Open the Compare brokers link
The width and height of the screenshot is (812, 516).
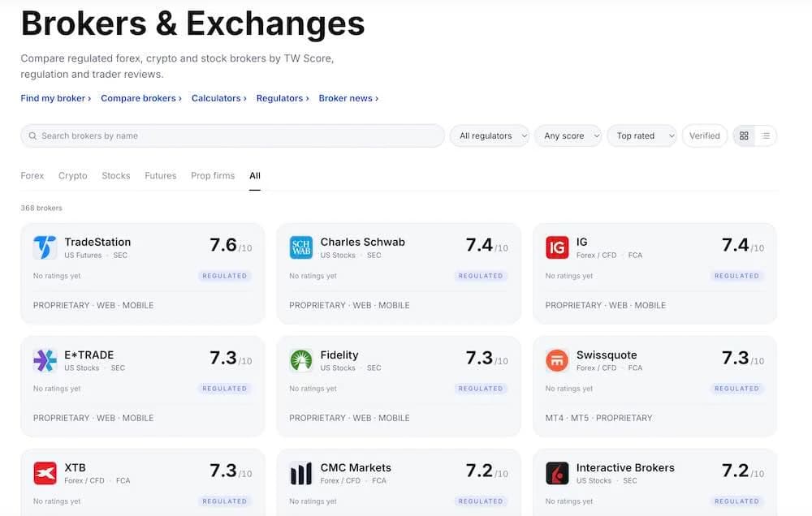pos(140,98)
